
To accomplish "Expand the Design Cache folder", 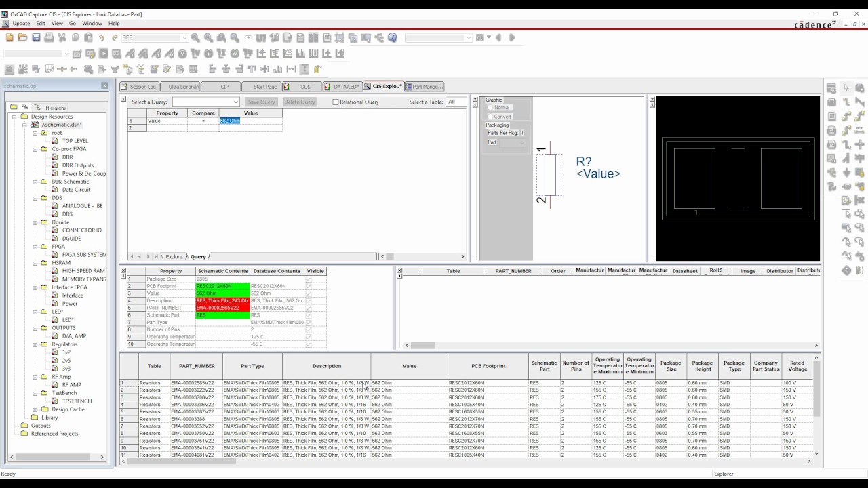I will 36,409.
